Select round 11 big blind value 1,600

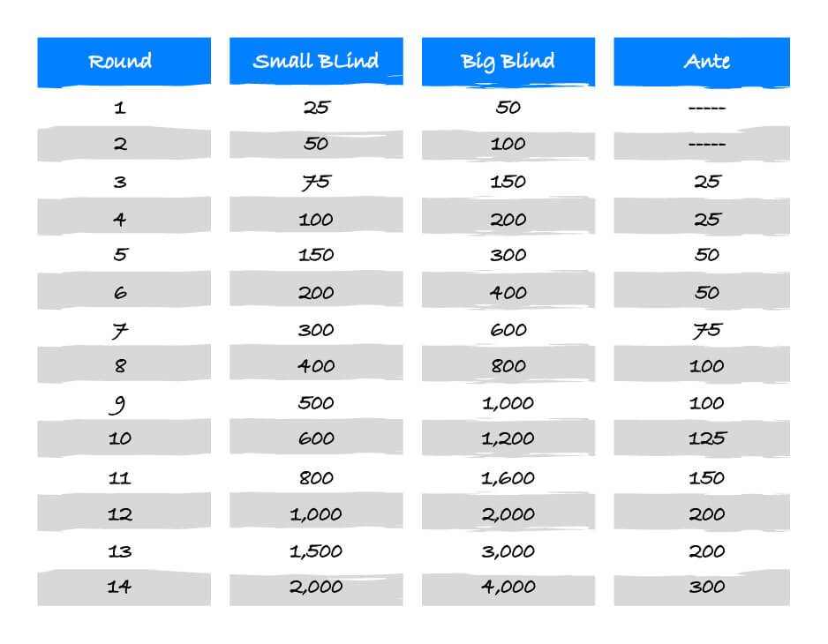(x=508, y=478)
